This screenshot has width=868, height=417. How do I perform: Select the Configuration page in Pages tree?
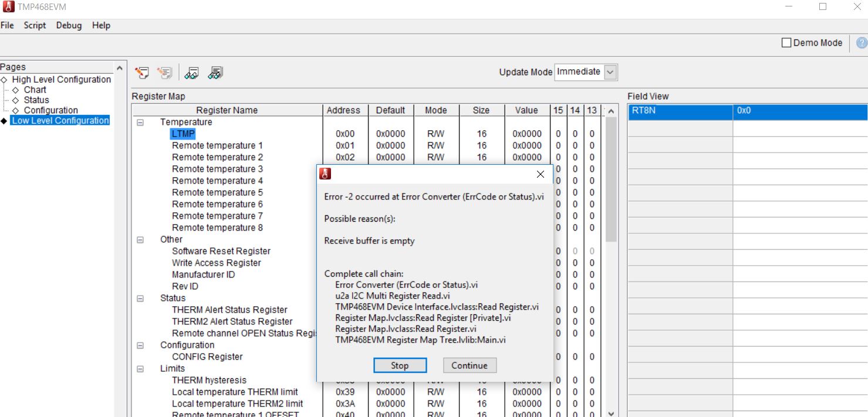pos(50,110)
